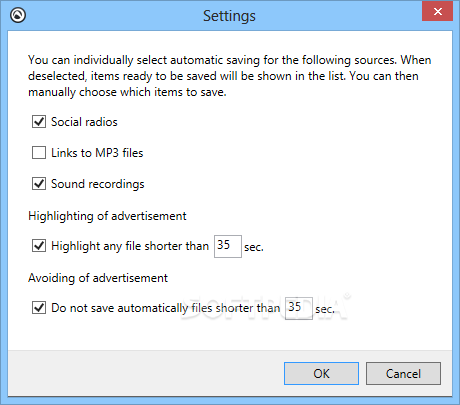Enable Links to MP3 files checkbox
Image resolution: width=460 pixels, height=405 pixels.
[x=39, y=153]
